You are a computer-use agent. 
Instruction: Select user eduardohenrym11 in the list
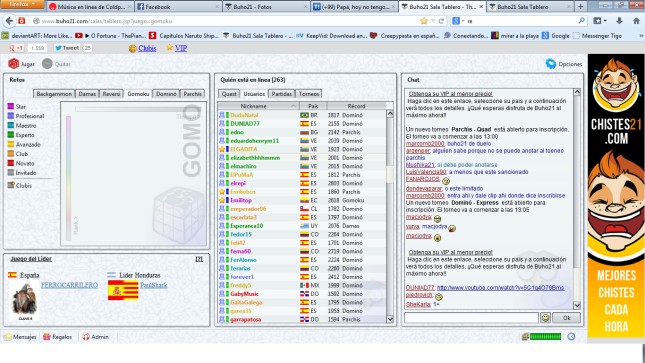(255, 141)
